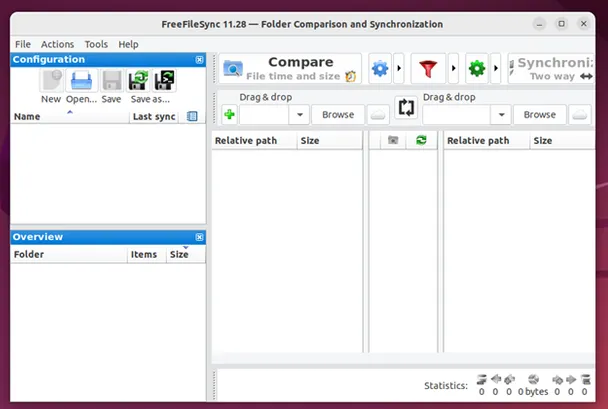
Task: Open the red funnel filter settings
Action: [x=428, y=69]
